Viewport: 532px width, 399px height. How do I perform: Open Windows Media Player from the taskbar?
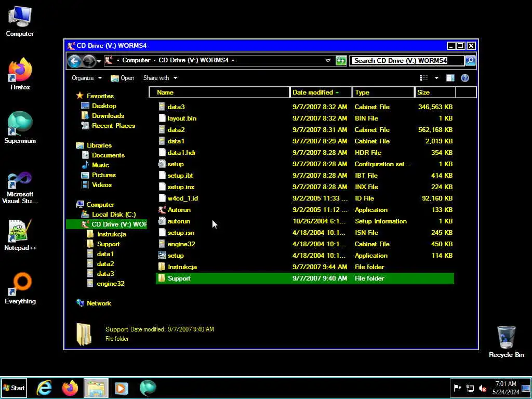121,388
